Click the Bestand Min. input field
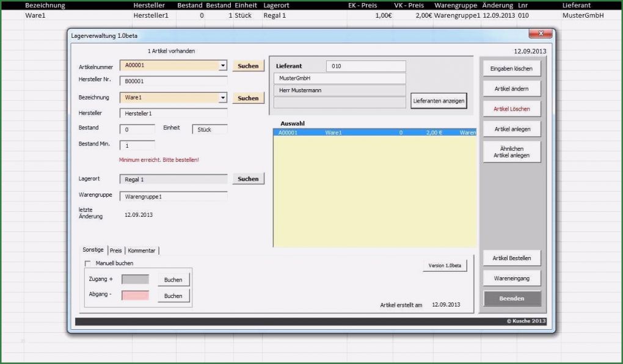623x364 pixels. pyautogui.click(x=137, y=146)
